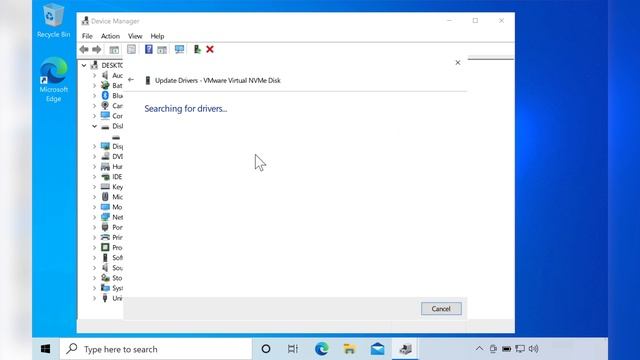Select the Software devices icon

[x=105, y=258]
